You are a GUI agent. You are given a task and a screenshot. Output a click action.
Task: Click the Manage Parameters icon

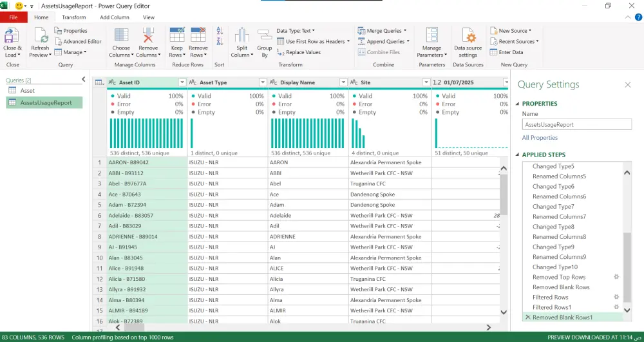pyautogui.click(x=431, y=35)
